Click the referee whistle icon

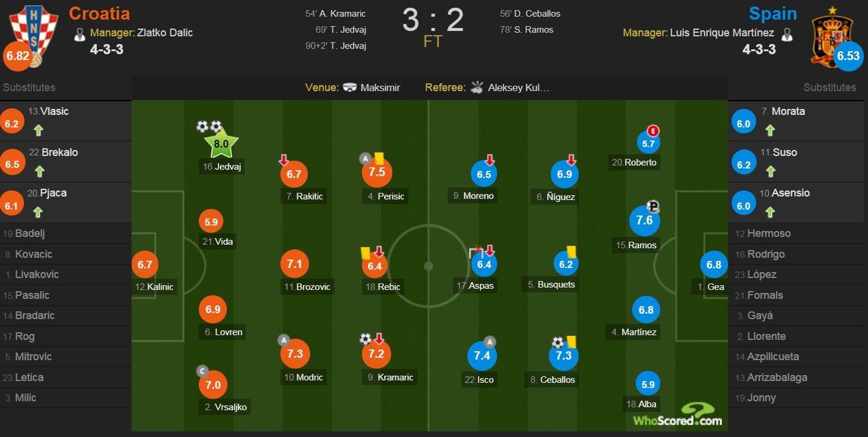point(477,88)
